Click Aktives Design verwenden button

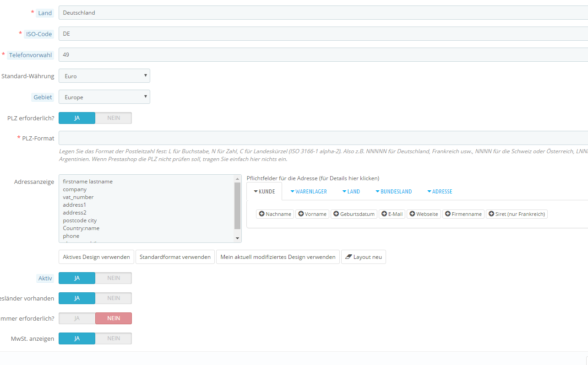[97, 257]
